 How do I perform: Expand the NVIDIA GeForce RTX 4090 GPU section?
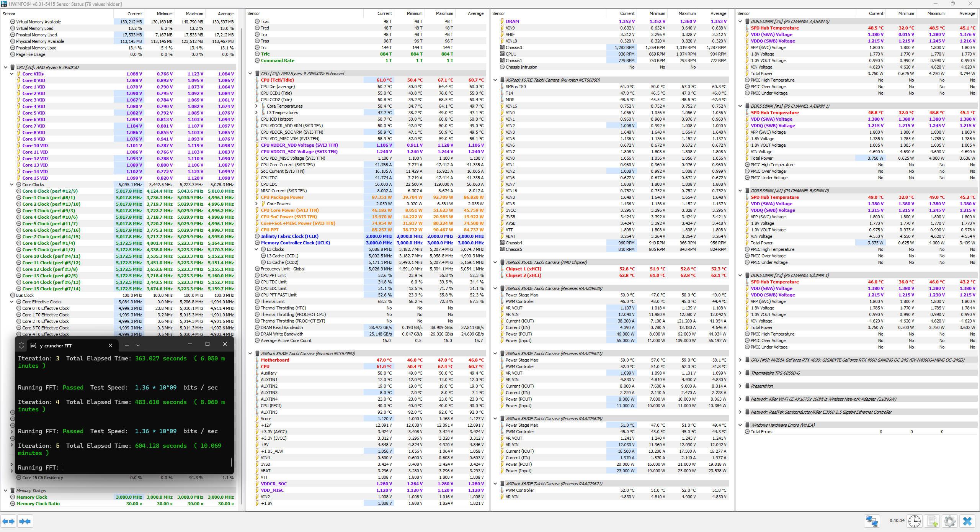(x=740, y=360)
